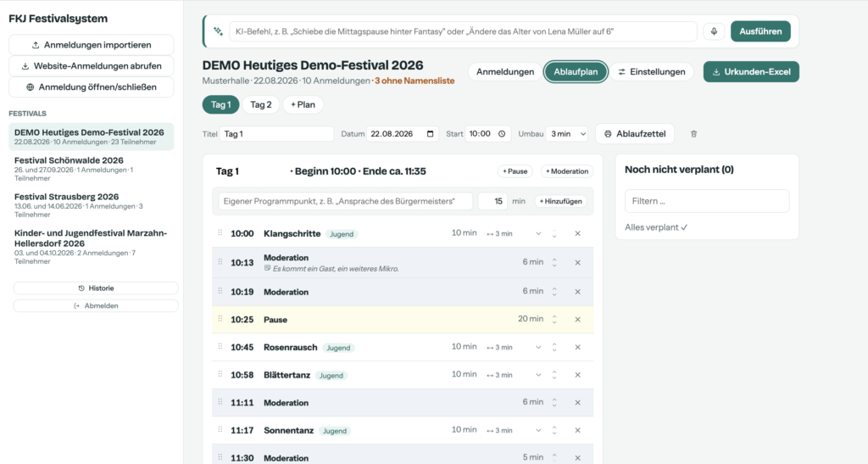Click the Start time field 10:00
Screen dimensions: 868x464
[x=487, y=134]
